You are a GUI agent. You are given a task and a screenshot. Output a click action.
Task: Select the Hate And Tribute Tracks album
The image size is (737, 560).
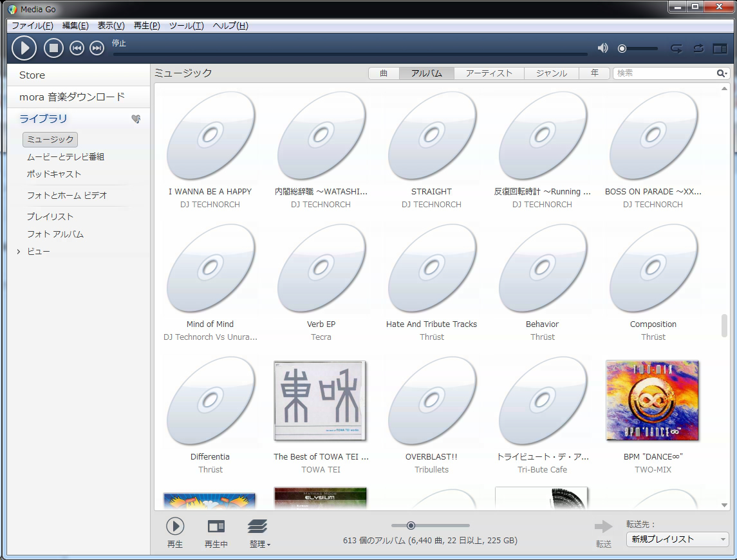pyautogui.click(x=431, y=268)
